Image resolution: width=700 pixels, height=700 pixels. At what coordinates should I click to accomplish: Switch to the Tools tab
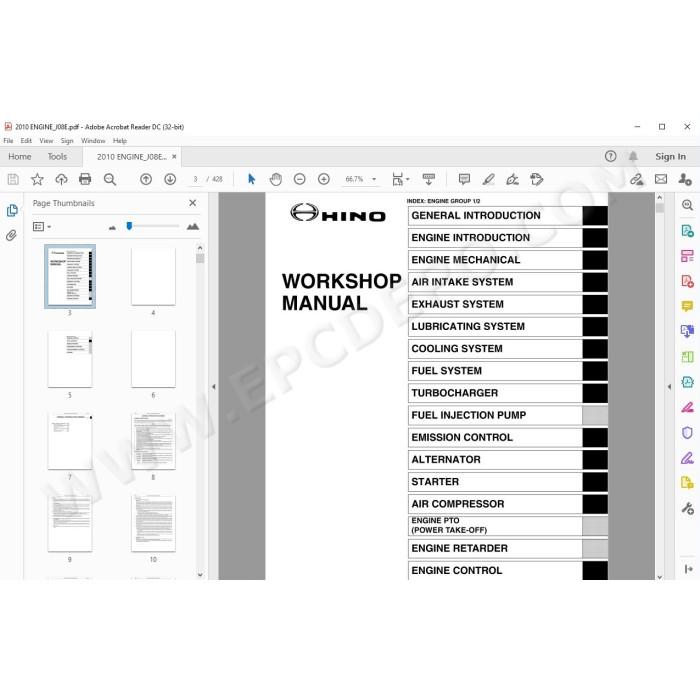tap(57, 157)
